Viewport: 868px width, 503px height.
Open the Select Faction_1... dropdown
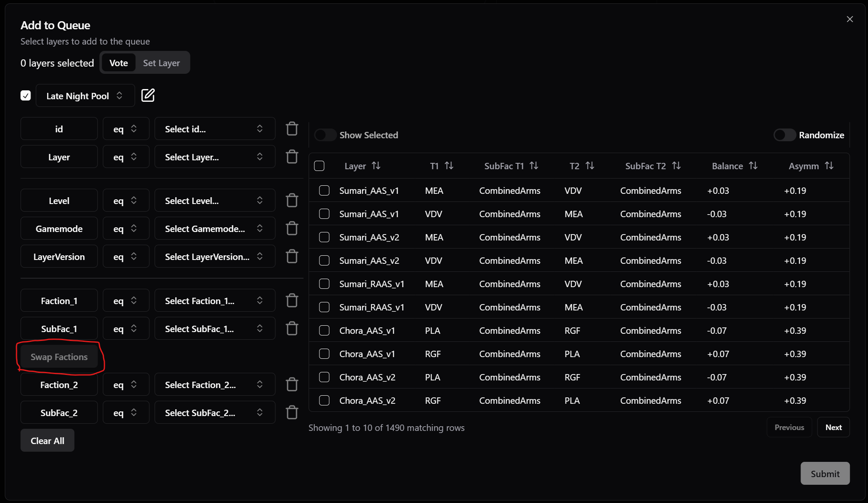click(215, 300)
